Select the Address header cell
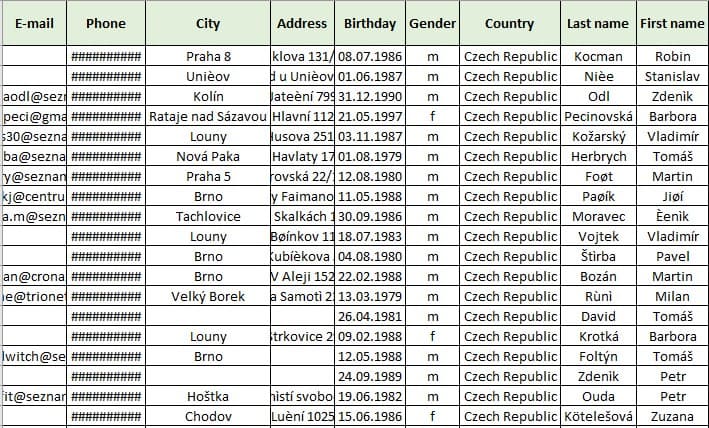Image resolution: width=709 pixels, height=428 pixels. tap(302, 23)
